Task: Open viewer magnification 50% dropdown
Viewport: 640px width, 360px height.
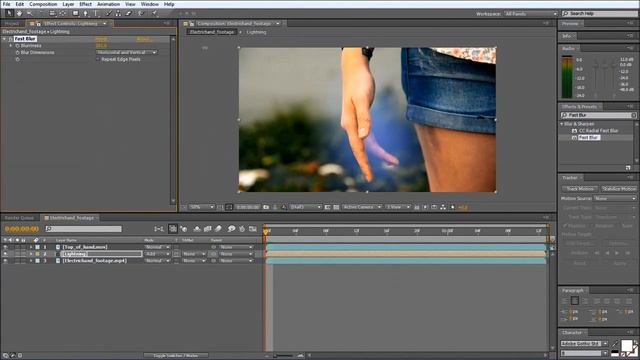Action: click(x=202, y=207)
